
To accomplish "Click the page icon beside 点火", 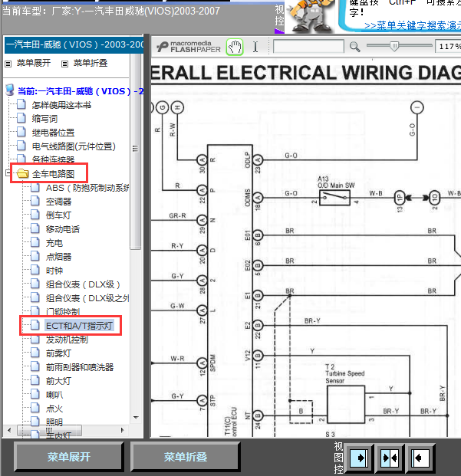I will (x=35, y=408).
